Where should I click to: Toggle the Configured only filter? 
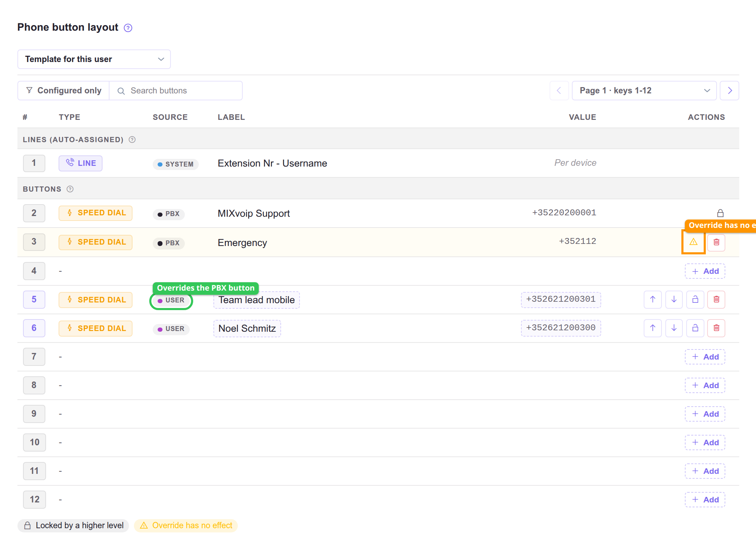click(x=64, y=91)
